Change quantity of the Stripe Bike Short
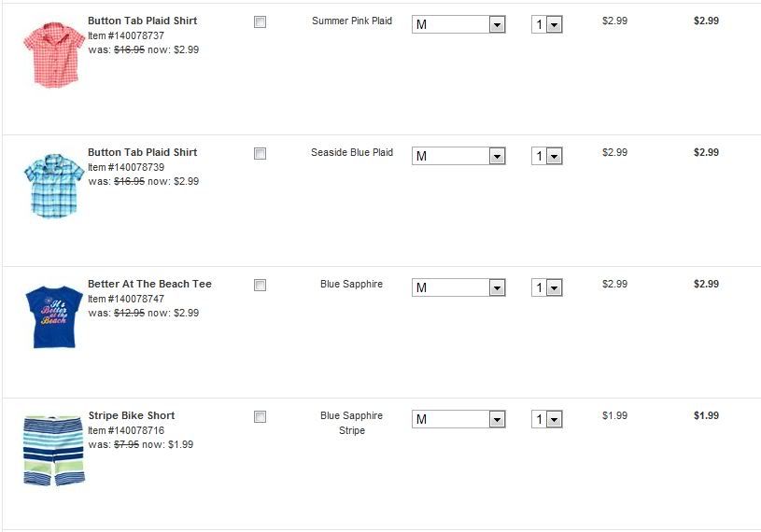The image size is (761, 532). coord(546,420)
